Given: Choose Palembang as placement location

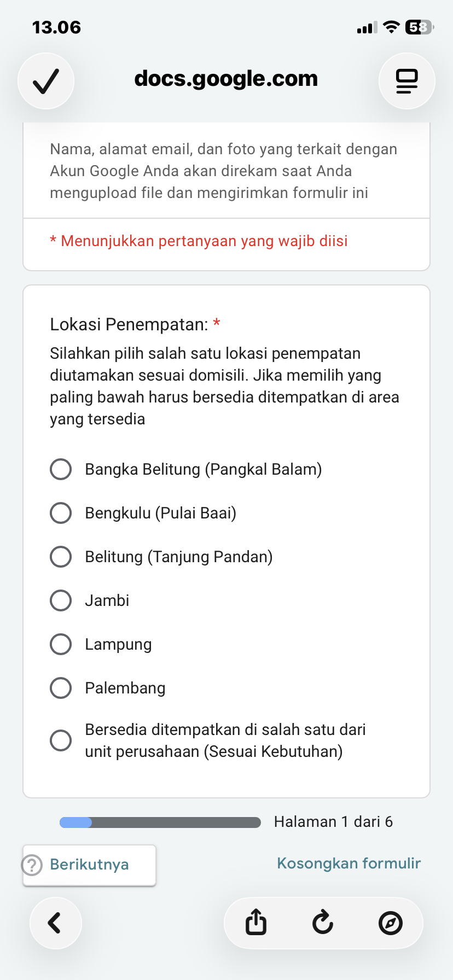Looking at the screenshot, I should click(61, 688).
